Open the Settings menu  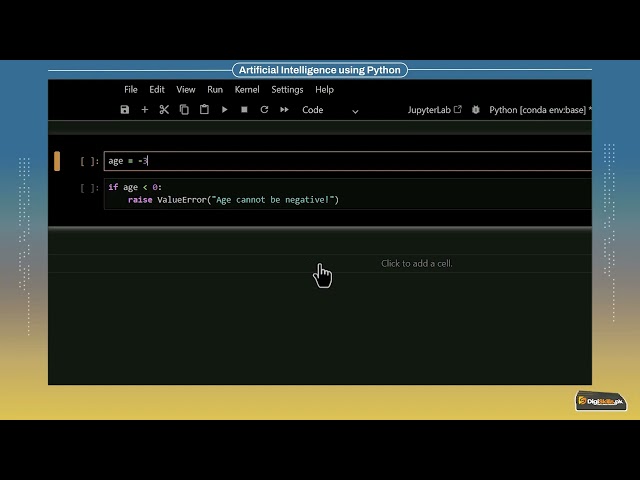pos(287,89)
